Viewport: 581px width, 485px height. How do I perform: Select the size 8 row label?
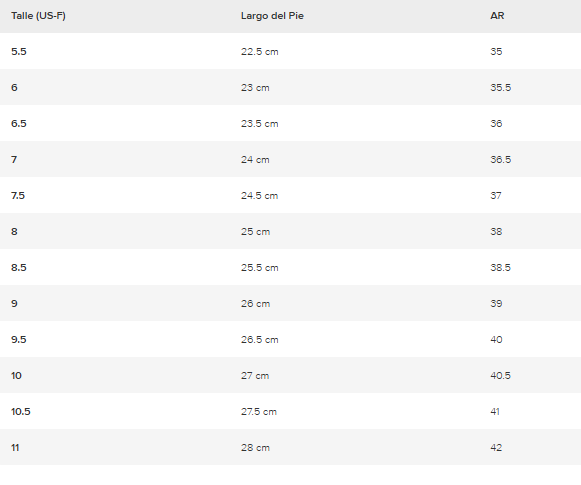pyautogui.click(x=14, y=232)
